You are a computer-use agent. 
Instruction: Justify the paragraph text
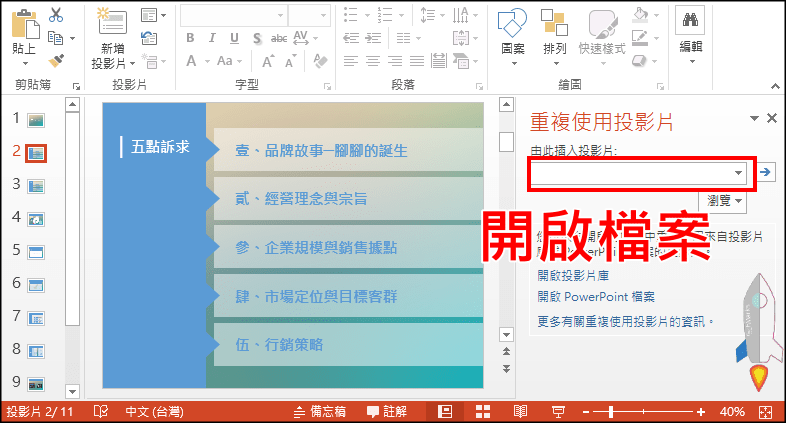(x=417, y=61)
